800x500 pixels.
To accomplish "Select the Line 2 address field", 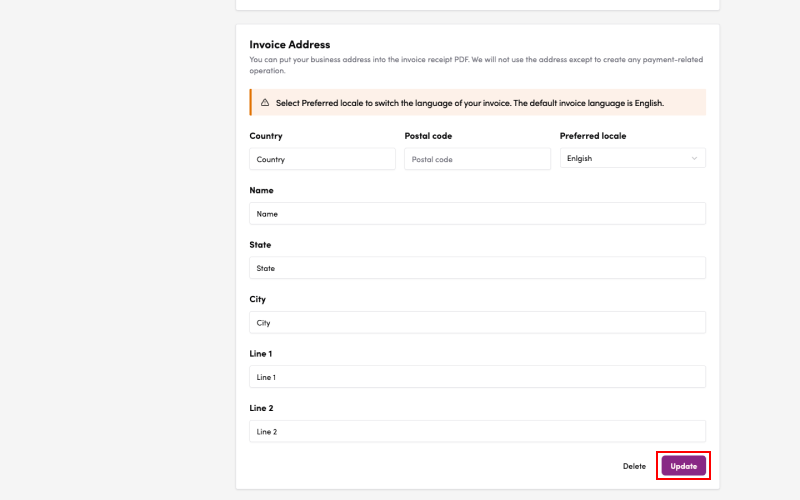I will [x=477, y=432].
